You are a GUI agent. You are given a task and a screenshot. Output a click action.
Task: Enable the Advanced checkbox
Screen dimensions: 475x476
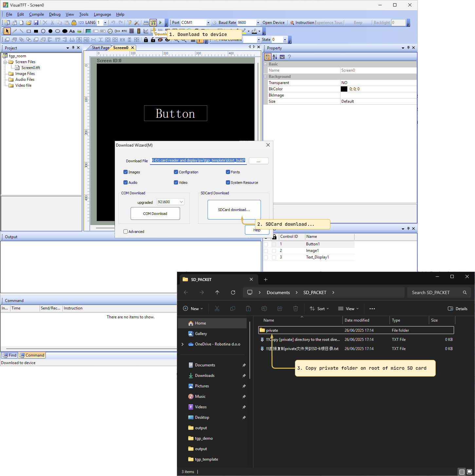[125, 232]
